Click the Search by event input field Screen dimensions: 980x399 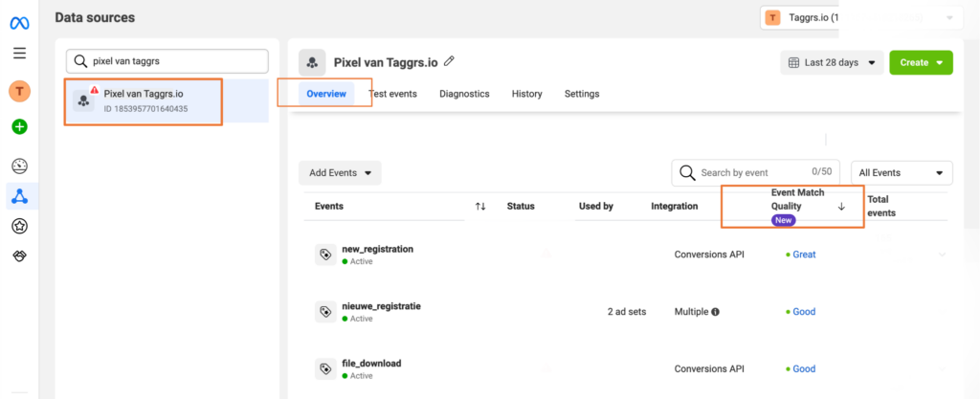(x=756, y=173)
